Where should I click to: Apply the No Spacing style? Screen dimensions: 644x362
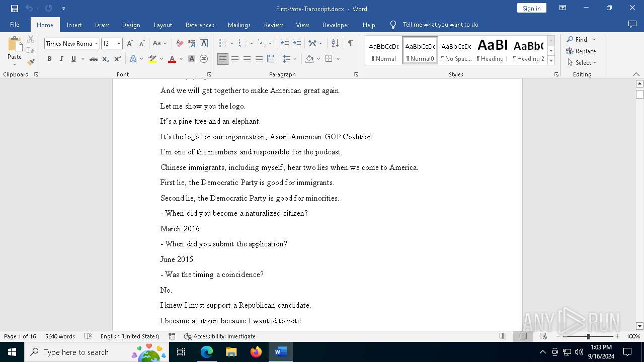point(456,50)
